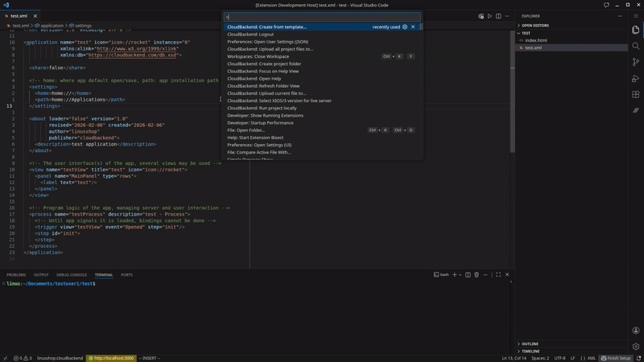Run CloudBackend: Open Help command
The width and height of the screenshot is (644, 362).
322,78
